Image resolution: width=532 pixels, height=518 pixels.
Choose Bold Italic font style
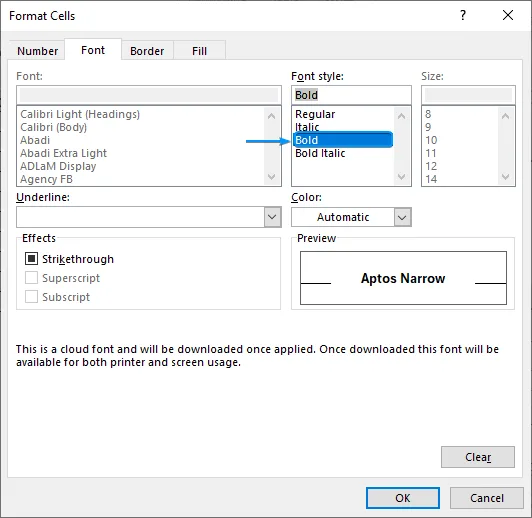[x=320, y=153]
